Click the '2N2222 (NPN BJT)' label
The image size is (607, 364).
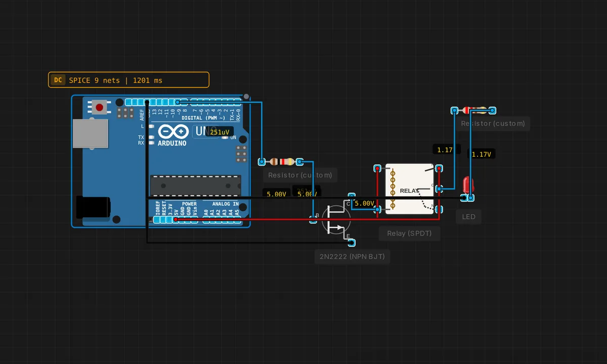click(352, 257)
